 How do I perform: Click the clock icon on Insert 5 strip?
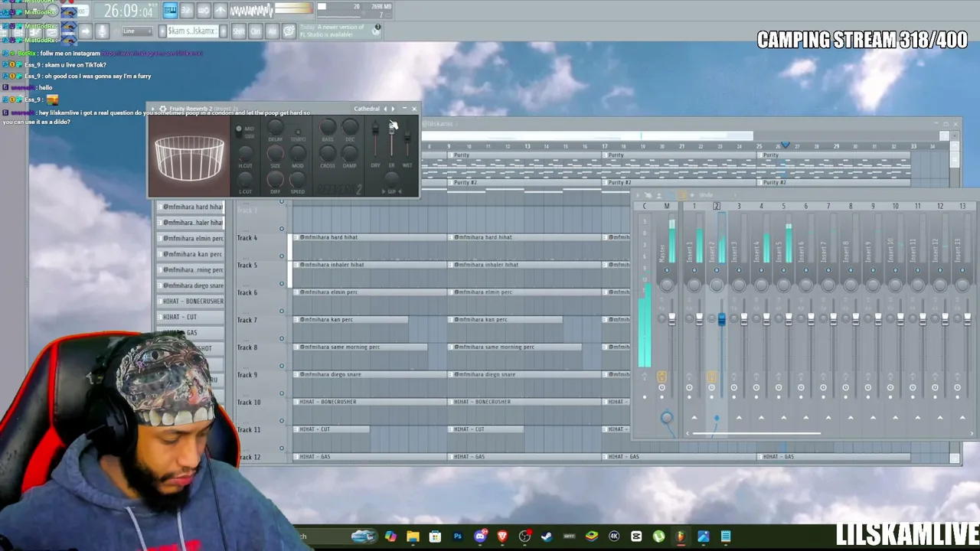pos(779,387)
